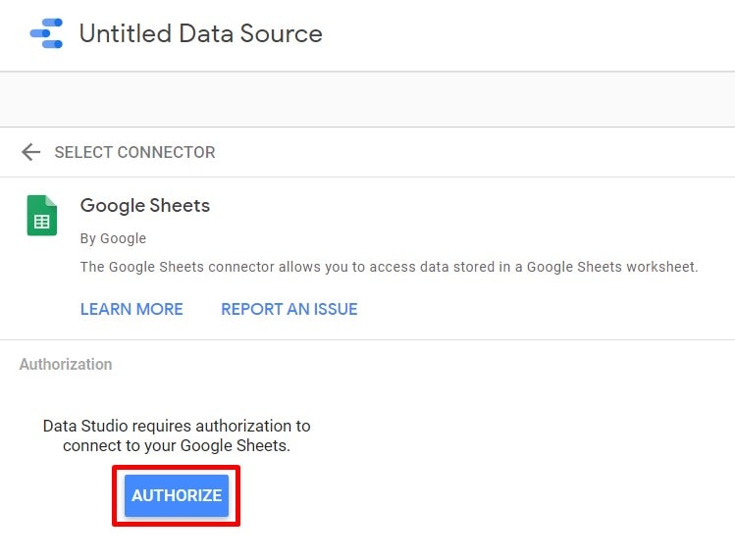Click the Google Sheets connector heading
Screen dimensions: 735x560
(145, 206)
